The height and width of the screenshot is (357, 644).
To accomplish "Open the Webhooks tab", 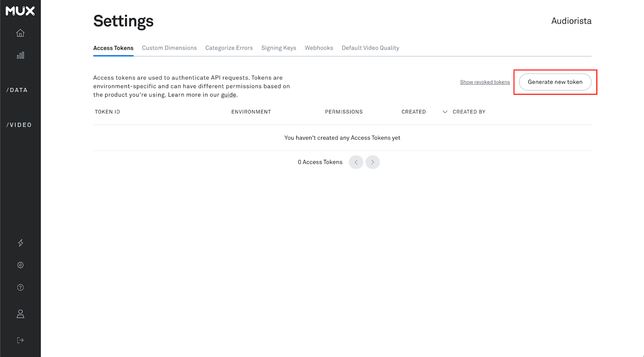I will click(x=319, y=48).
